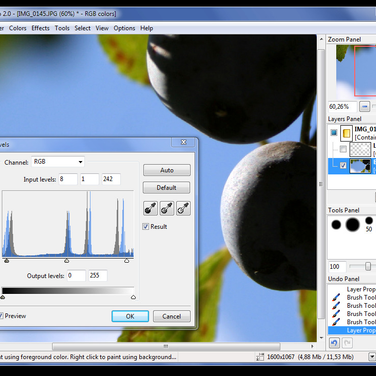Open the Effects menu
Image resolution: width=376 pixels, height=376 pixels.
click(40, 28)
